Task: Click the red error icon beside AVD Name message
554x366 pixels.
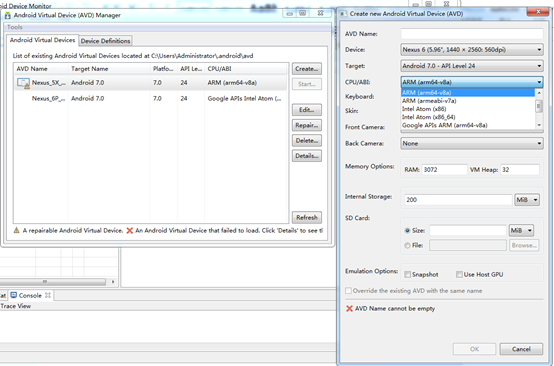Action: click(x=349, y=308)
